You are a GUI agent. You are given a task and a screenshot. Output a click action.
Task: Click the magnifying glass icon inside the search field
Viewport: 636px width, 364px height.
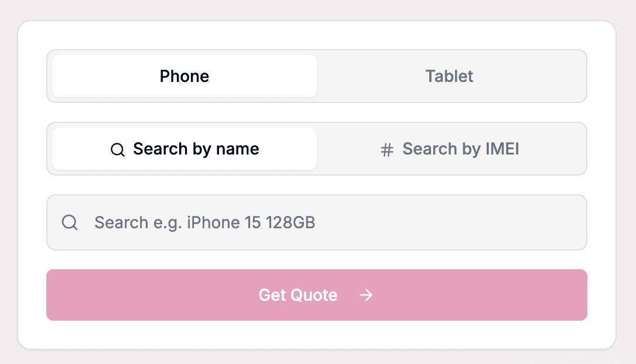70,222
